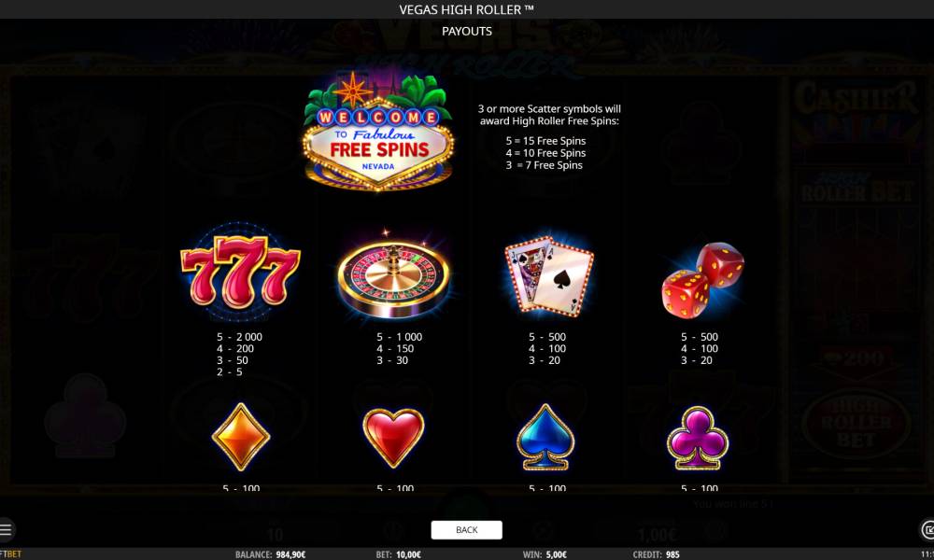This screenshot has height=560, width=934.
Task: Click the Win 5,00€ display
Action: 545,554
